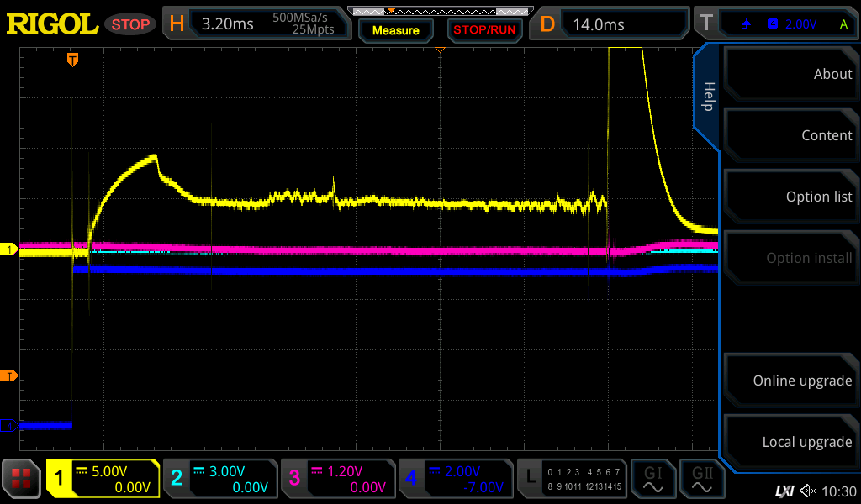Click the speaker sound icon
861x504 pixels.
click(x=808, y=491)
